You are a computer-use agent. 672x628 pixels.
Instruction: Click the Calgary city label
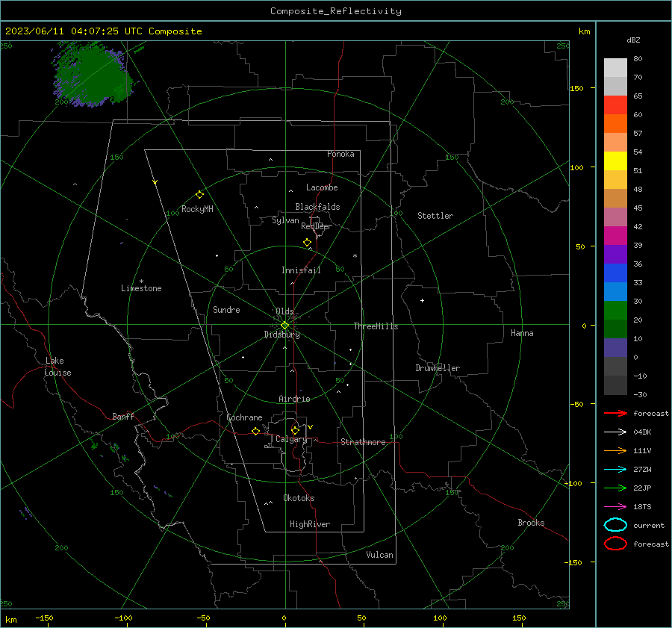coord(291,439)
